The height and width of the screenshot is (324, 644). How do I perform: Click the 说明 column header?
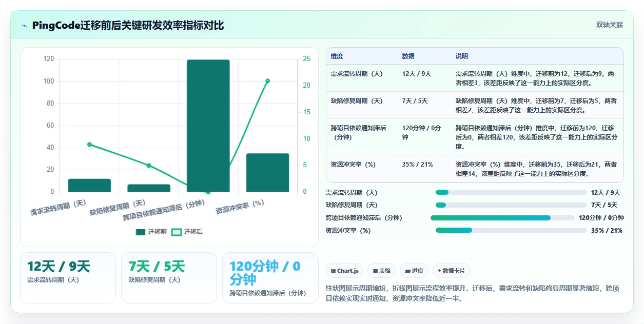(x=462, y=56)
